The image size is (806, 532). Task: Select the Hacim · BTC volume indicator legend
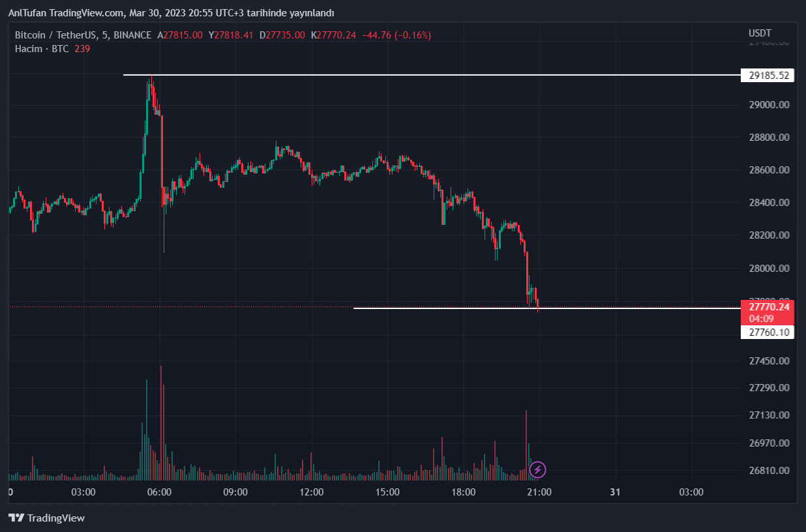coord(42,49)
